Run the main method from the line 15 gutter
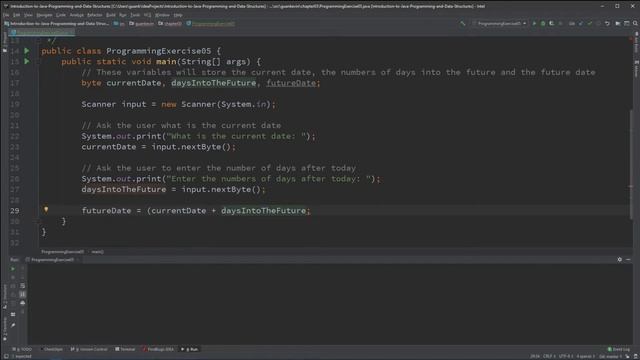Screen dimensions: 640x360 [x=27, y=62]
